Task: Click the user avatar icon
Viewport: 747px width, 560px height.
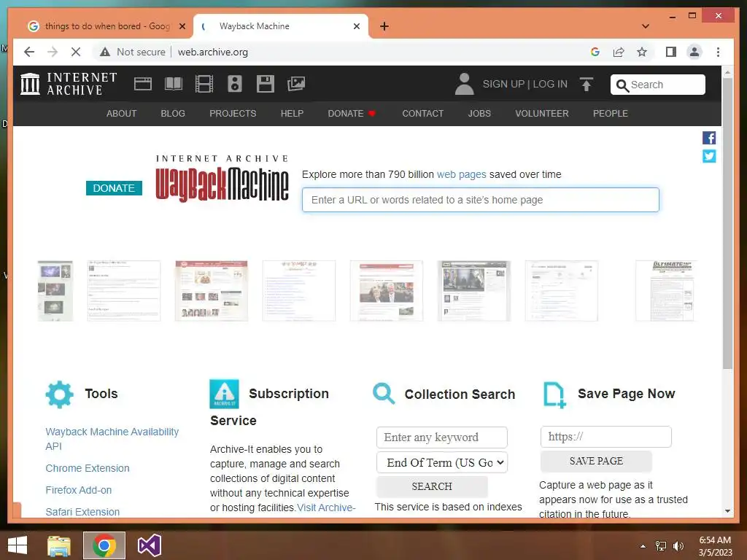Action: (464, 84)
